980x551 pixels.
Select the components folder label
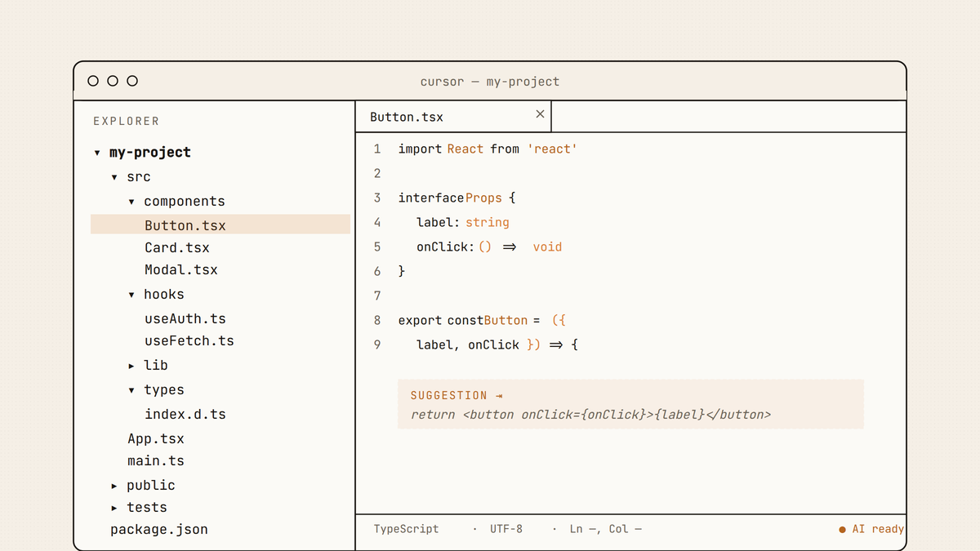[x=185, y=201]
